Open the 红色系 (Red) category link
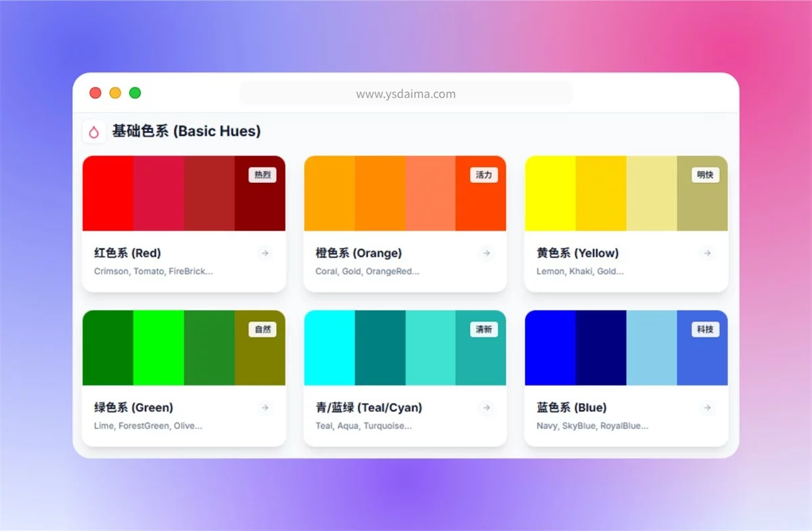This screenshot has width=812, height=531. pos(127,253)
